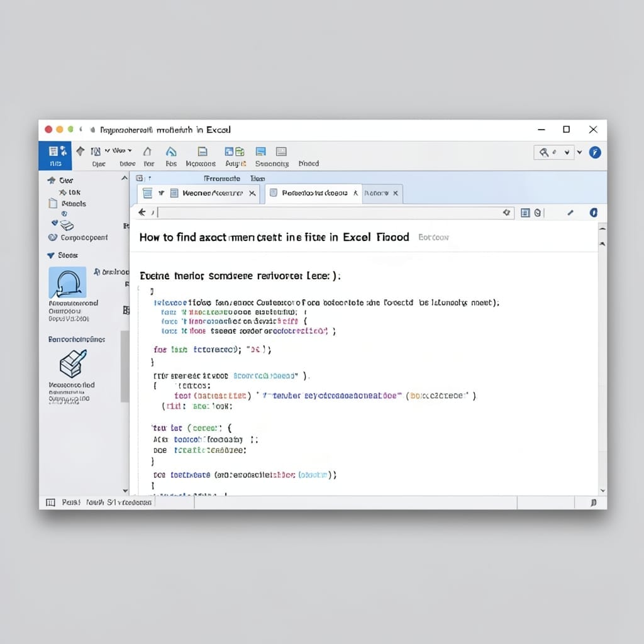The height and width of the screenshot is (644, 644).
Task: Click the down arrow at the sidebar scrollbar bottom
Action: click(x=125, y=491)
